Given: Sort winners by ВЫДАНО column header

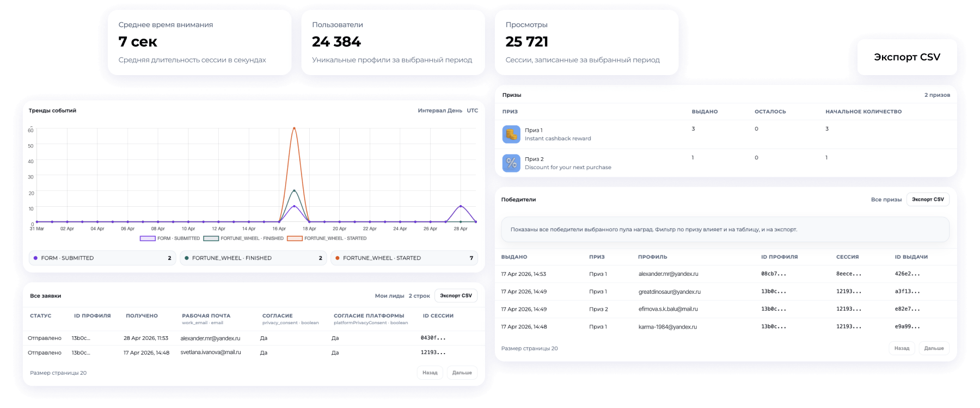Looking at the screenshot, I should tap(514, 257).
